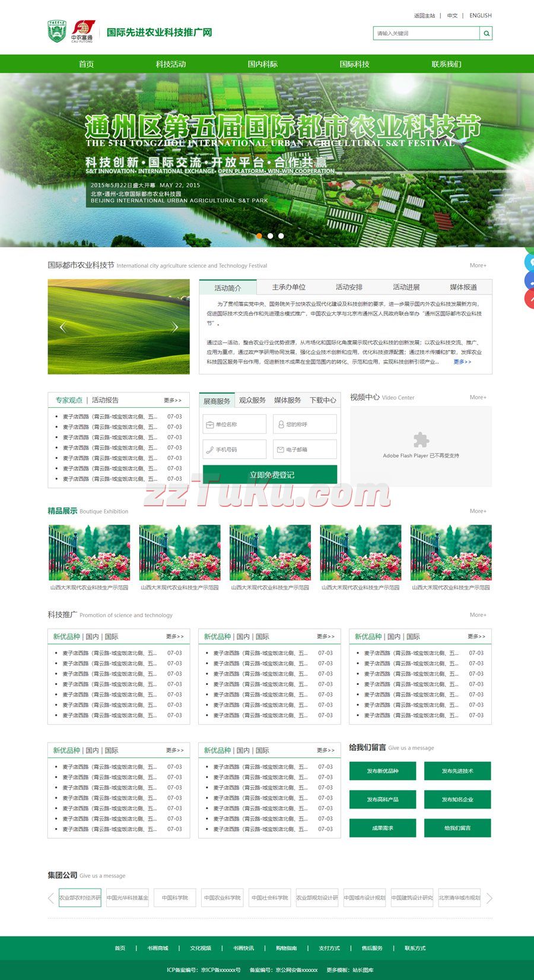Click the Flash plugin puzzle icon
534x980 pixels.
coord(421,440)
